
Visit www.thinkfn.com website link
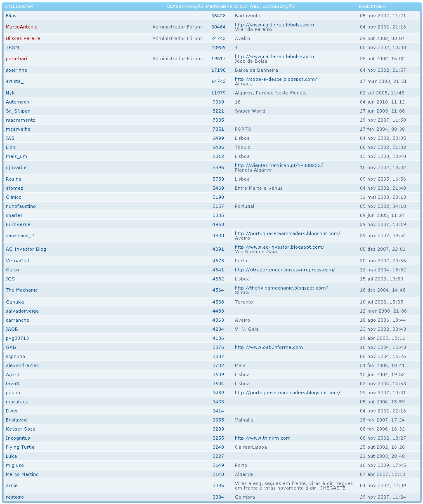(262, 438)
